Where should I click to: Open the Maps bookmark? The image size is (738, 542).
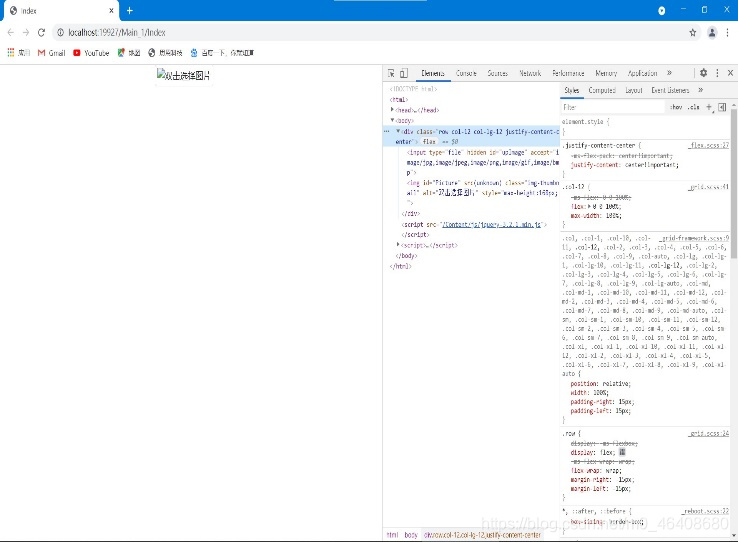pos(129,53)
